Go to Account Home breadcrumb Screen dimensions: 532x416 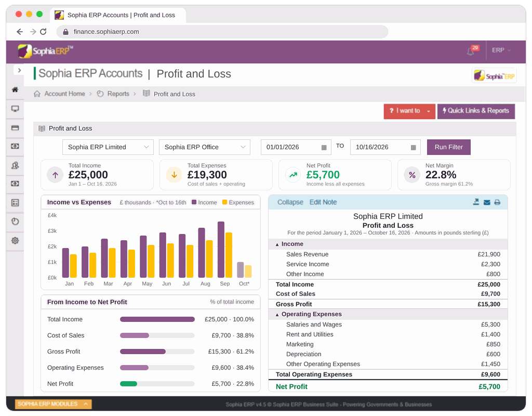coord(64,94)
